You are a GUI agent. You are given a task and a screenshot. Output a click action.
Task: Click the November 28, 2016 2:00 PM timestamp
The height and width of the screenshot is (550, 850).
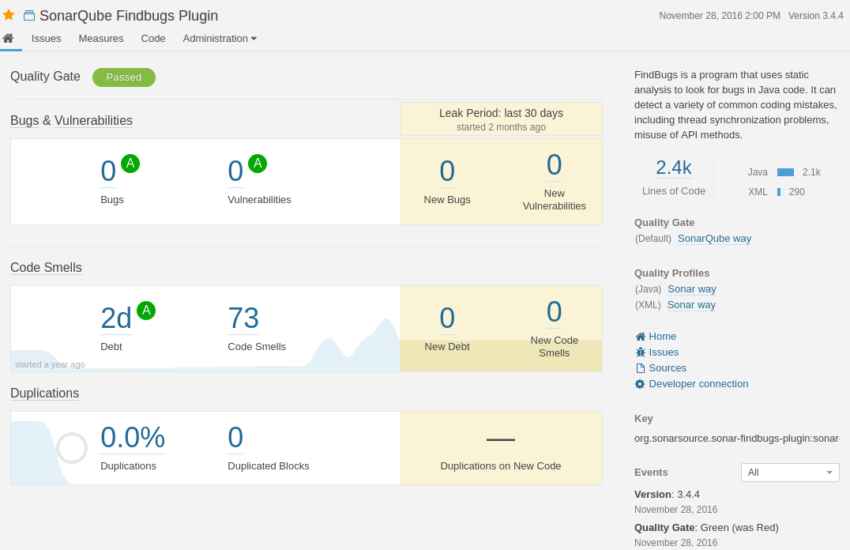719,16
